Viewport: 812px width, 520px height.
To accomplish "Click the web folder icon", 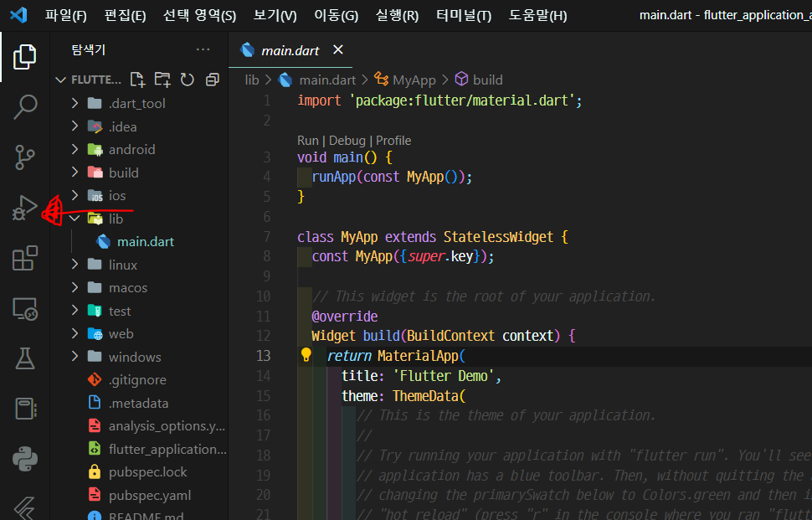I will [x=95, y=334].
